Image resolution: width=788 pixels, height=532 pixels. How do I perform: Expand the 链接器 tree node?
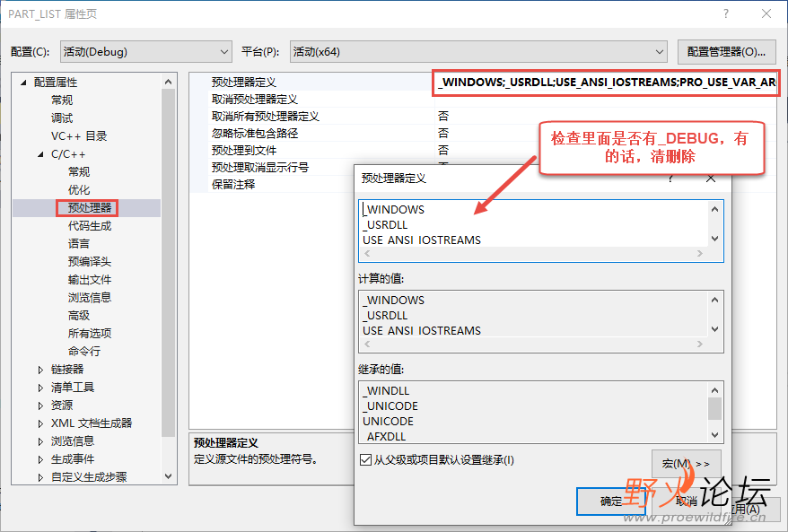[x=40, y=370]
